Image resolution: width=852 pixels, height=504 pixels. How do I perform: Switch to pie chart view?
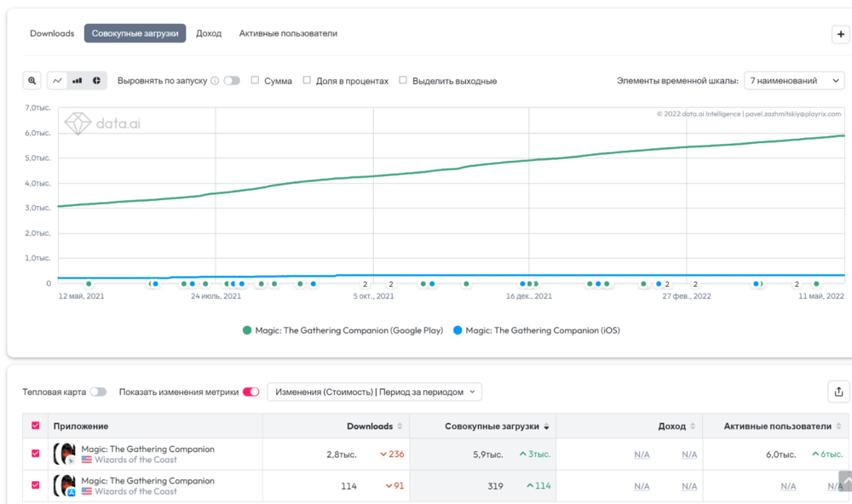[96, 81]
